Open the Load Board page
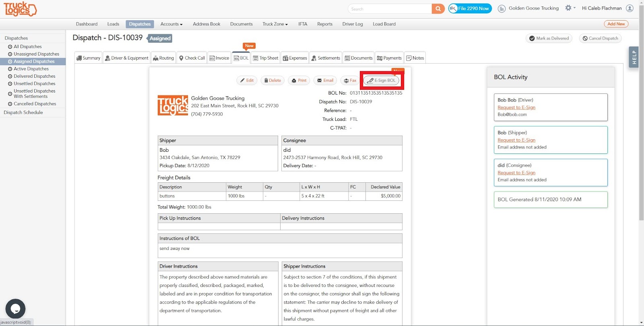644x326 pixels. [x=384, y=24]
